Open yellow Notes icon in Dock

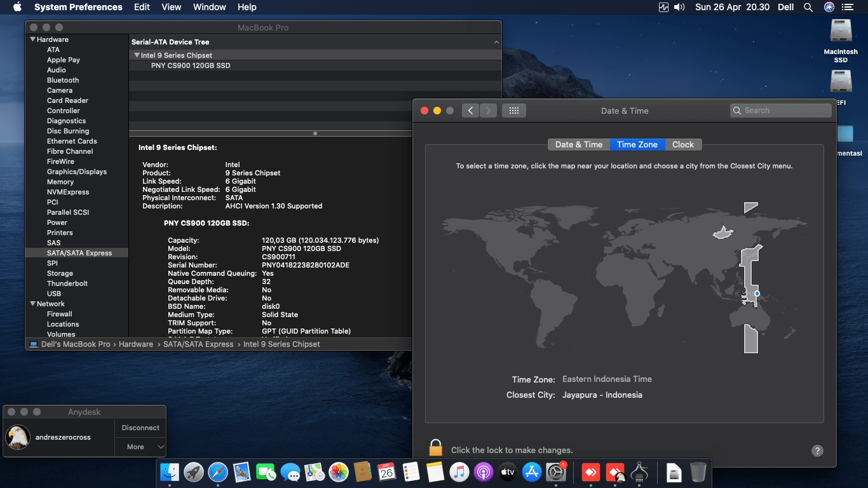click(435, 472)
